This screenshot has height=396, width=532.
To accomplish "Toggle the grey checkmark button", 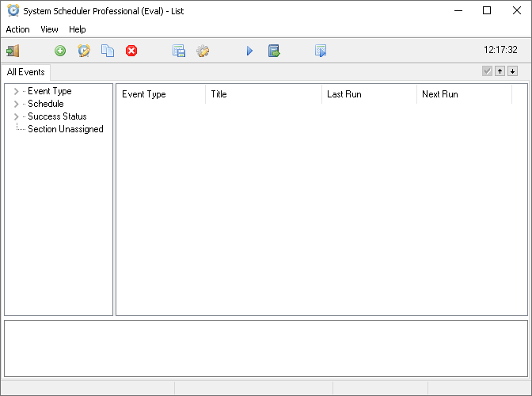I will tap(487, 71).
